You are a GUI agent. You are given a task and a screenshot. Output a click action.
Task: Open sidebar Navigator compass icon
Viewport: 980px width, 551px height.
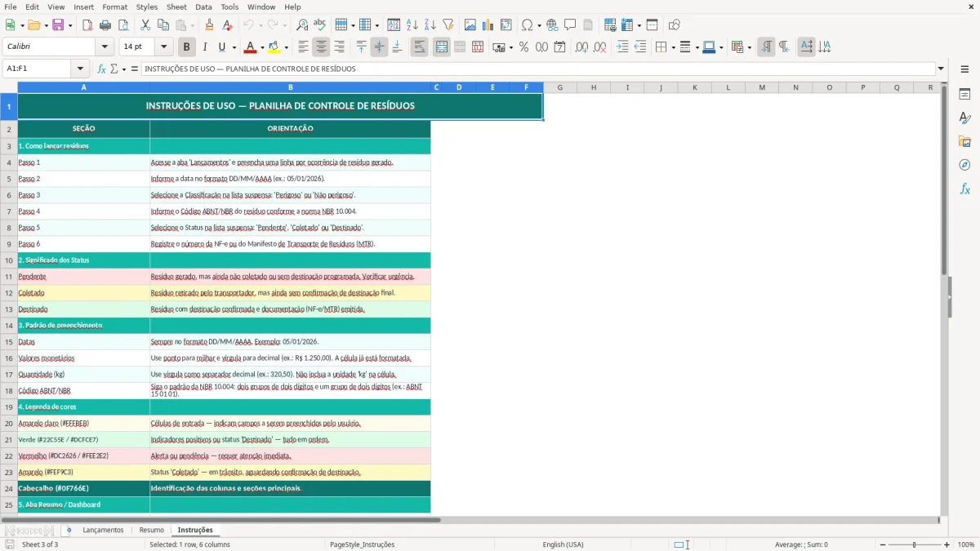[x=964, y=165]
